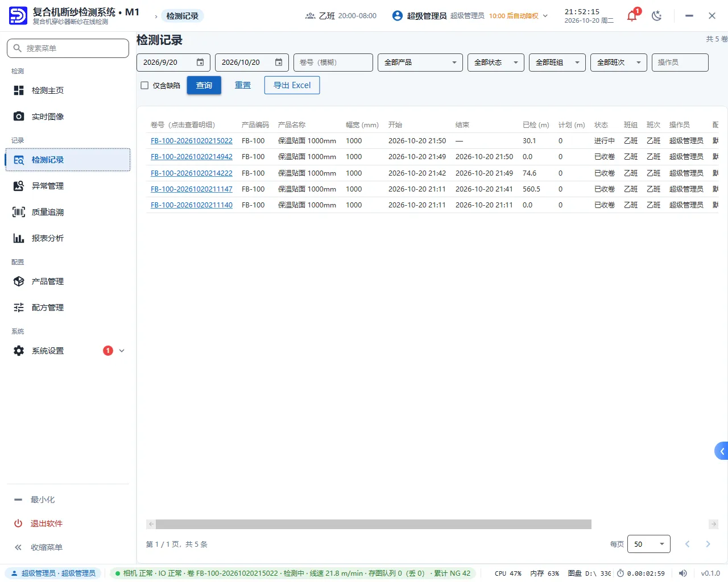Viewport: 728px width, 582px height.
Task: Open the 全部班次 dropdown
Action: pyautogui.click(x=619, y=63)
